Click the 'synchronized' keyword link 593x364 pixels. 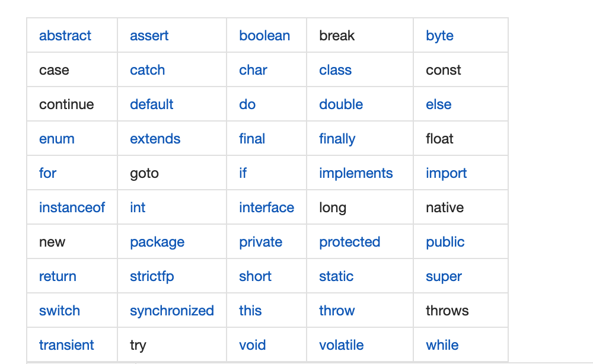click(172, 311)
